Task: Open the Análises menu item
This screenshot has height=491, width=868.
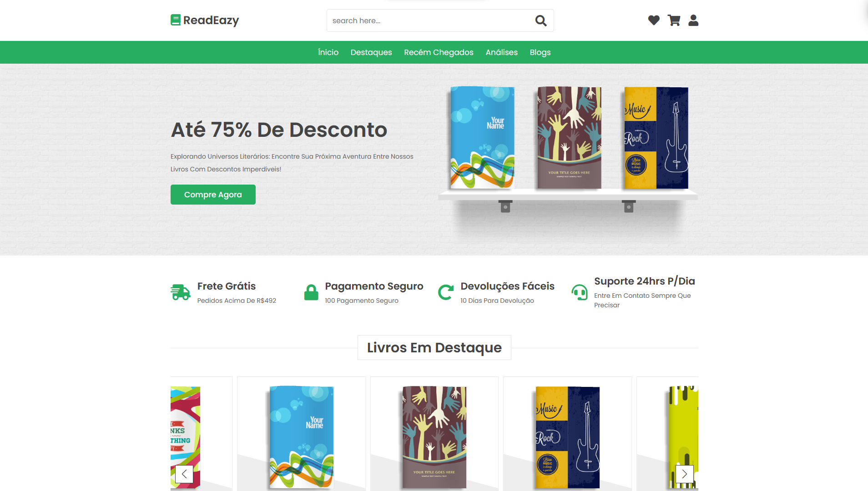Action: point(501,52)
